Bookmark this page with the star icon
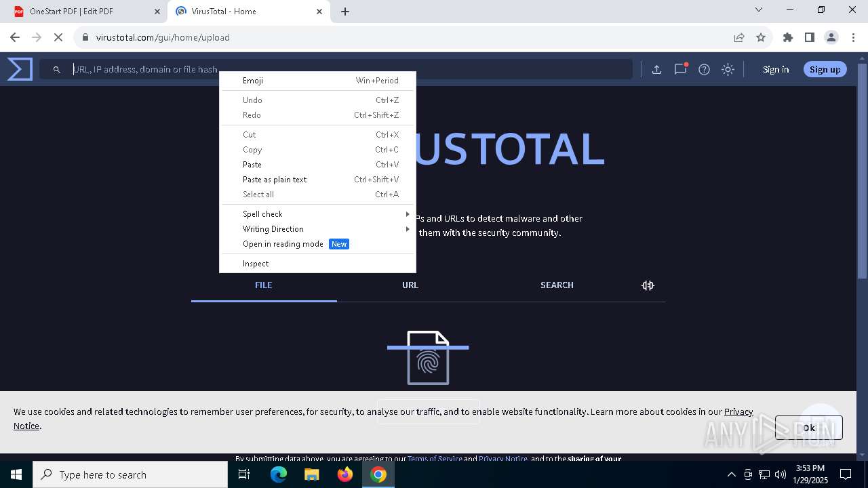The width and height of the screenshot is (868, 488). coord(761,37)
